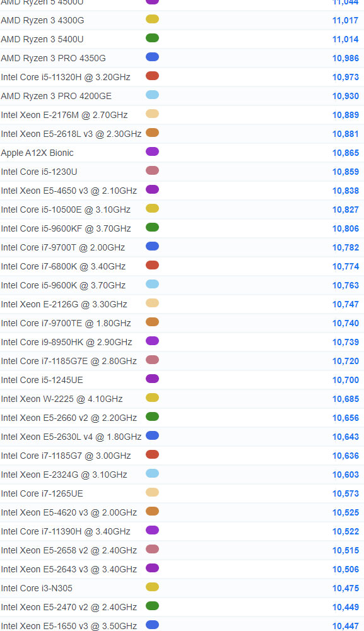Open Intel Xeon W-2225 @ 4.10GHz link
Image resolution: width=364 pixels, height=631 pixels.
pyautogui.click(x=62, y=399)
